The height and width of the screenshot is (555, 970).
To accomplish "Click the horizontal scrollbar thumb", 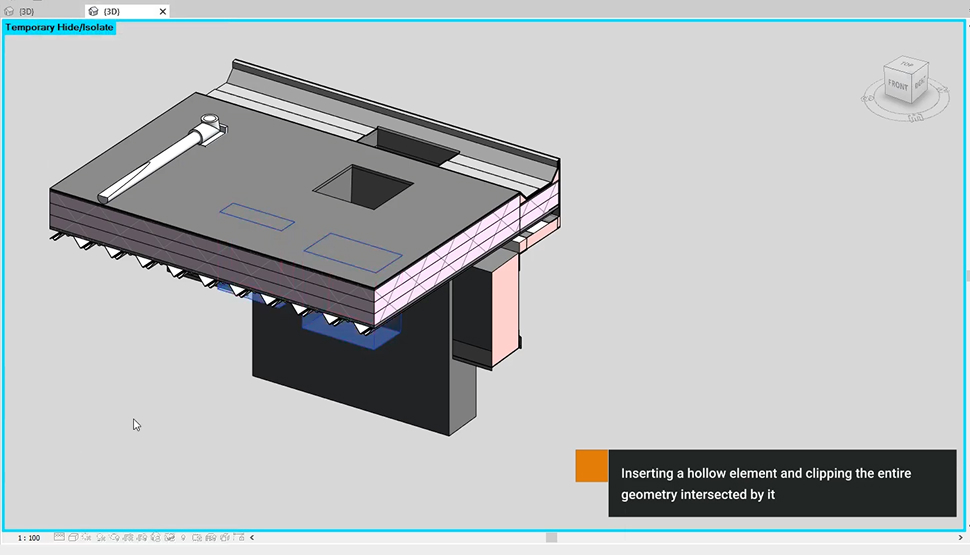I will coord(551,538).
